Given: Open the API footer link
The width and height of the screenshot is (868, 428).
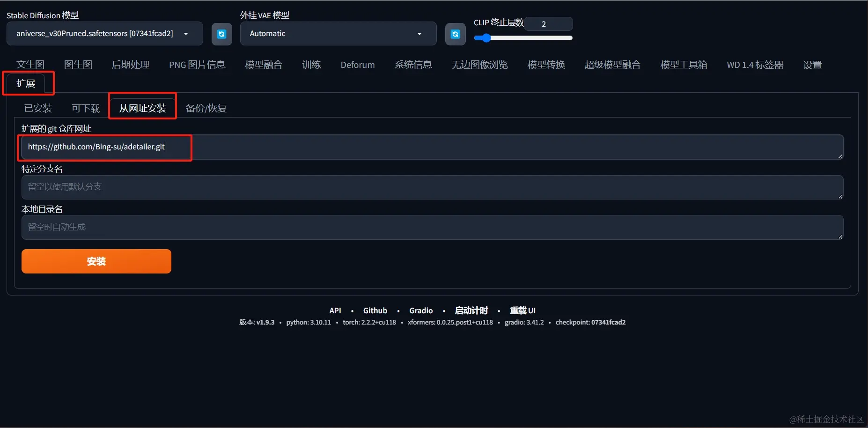Looking at the screenshot, I should pos(335,310).
